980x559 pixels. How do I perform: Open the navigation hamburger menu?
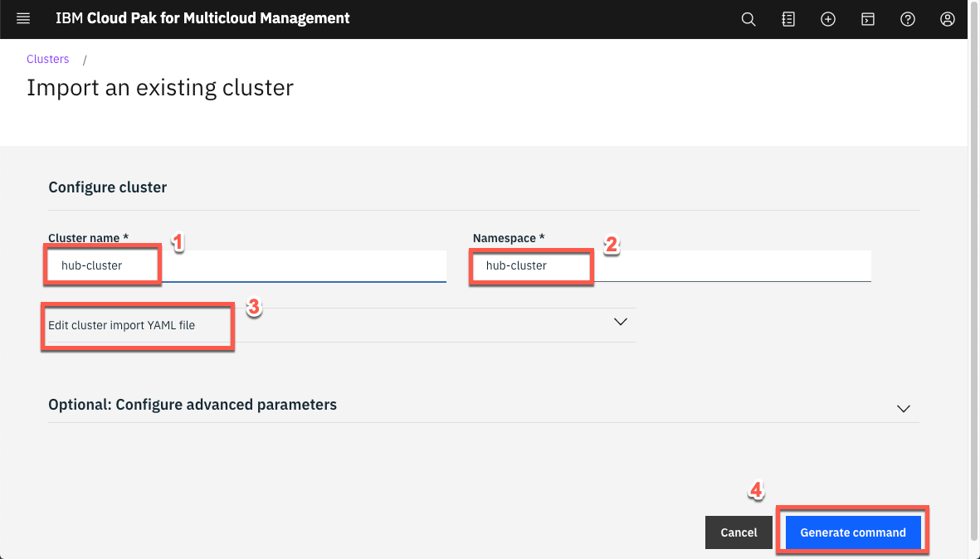coord(23,18)
